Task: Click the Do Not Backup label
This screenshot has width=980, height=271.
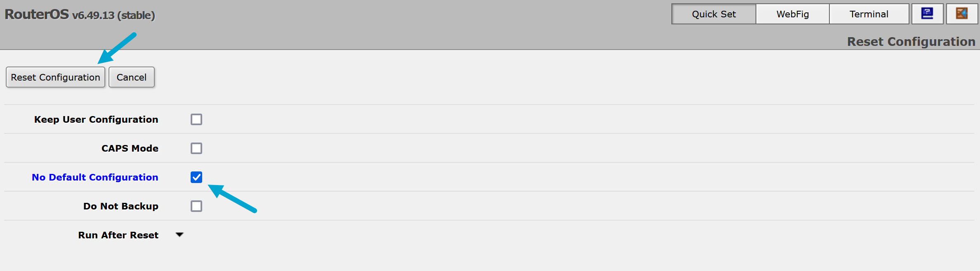Action: pyautogui.click(x=120, y=206)
